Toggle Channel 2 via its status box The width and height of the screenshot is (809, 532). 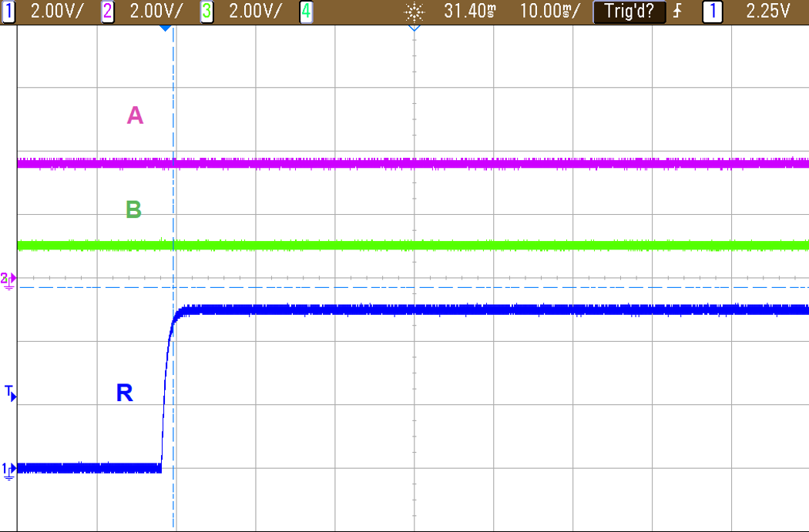[106, 12]
